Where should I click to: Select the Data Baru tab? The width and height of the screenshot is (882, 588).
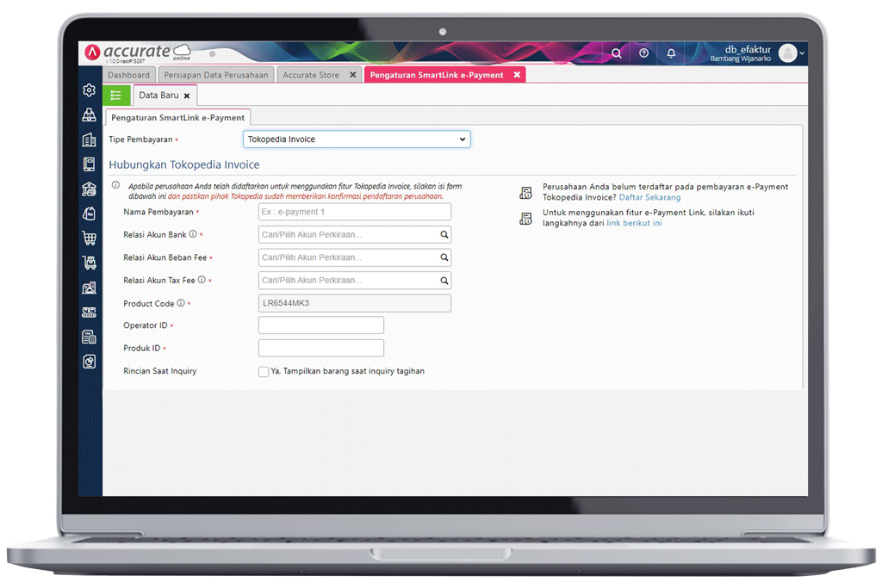(158, 96)
